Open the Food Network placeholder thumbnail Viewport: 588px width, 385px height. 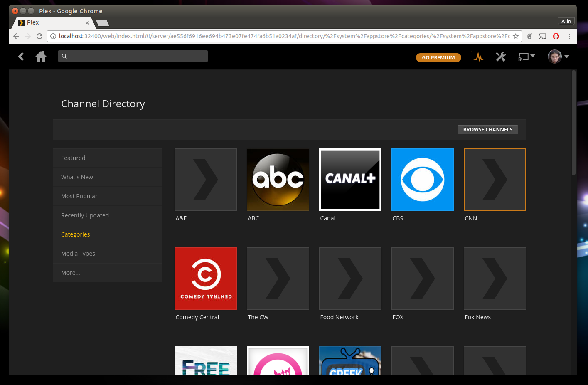[x=350, y=279]
